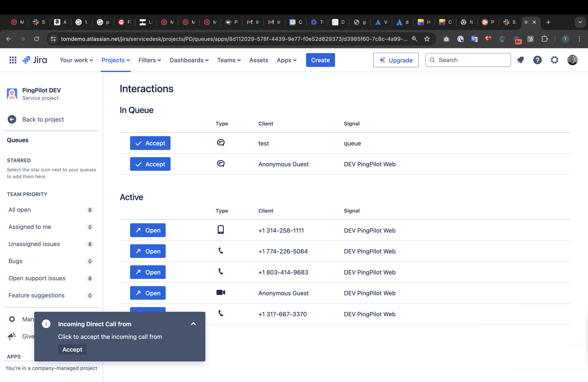This screenshot has height=382, width=588.
Task: Bookmark this page with the star icon
Action: (x=427, y=39)
